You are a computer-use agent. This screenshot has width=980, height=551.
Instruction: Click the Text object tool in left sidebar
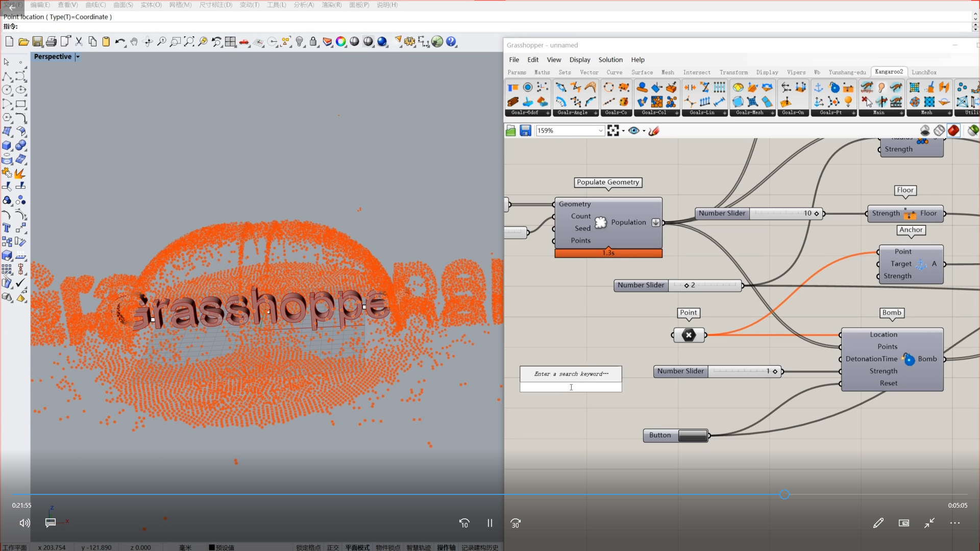tap(7, 228)
